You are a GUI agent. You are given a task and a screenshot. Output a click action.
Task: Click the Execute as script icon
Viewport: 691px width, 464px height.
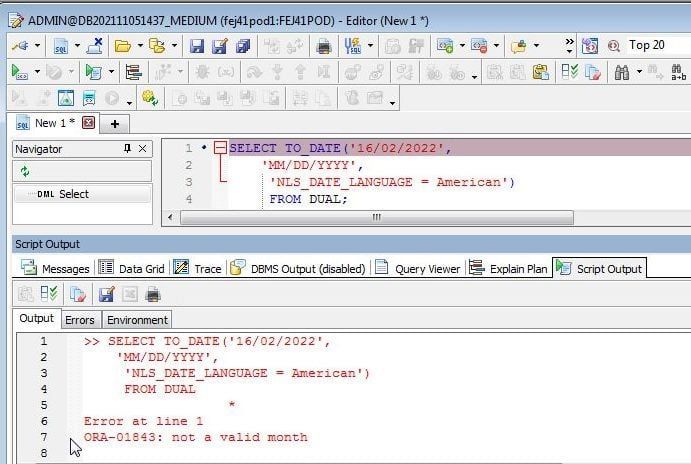coord(93,72)
